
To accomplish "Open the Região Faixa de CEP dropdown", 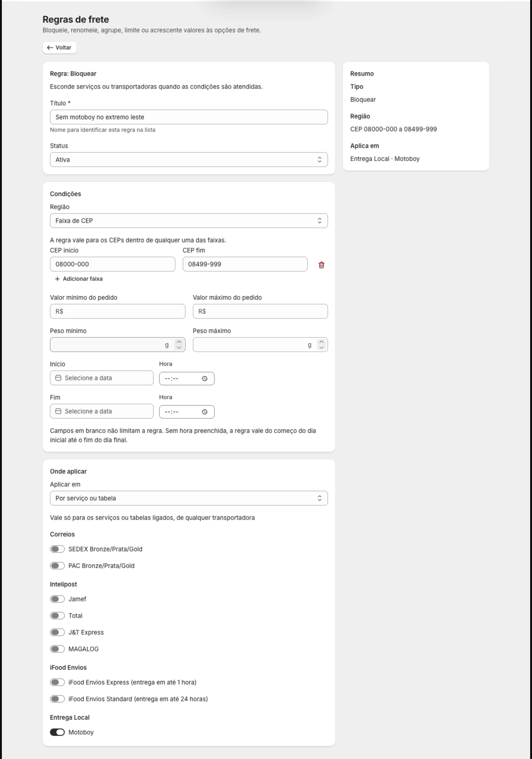I will point(189,221).
